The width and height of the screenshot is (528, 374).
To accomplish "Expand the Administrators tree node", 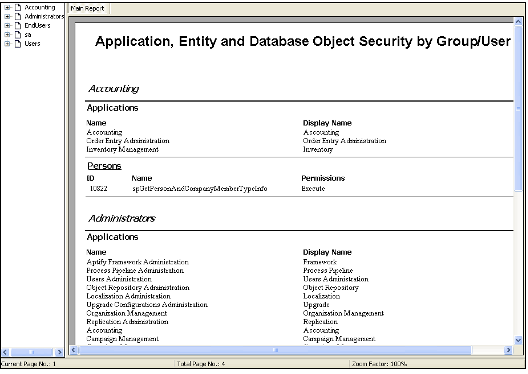I will pyautogui.click(x=7, y=16).
